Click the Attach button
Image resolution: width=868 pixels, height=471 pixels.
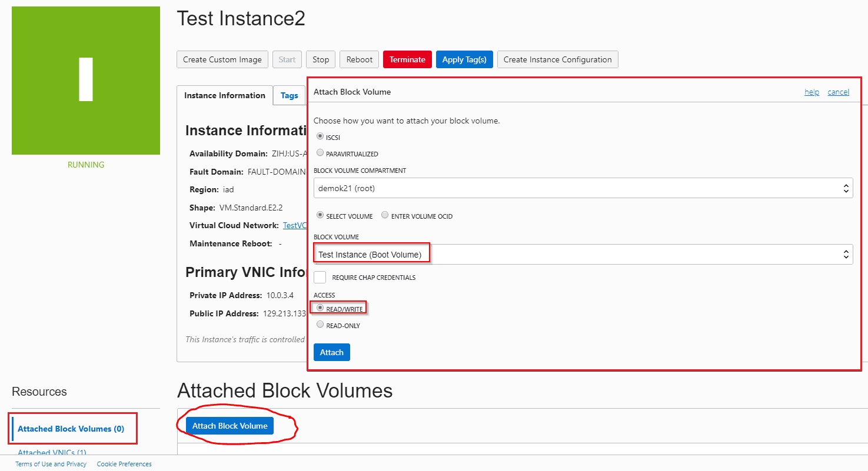coord(331,352)
